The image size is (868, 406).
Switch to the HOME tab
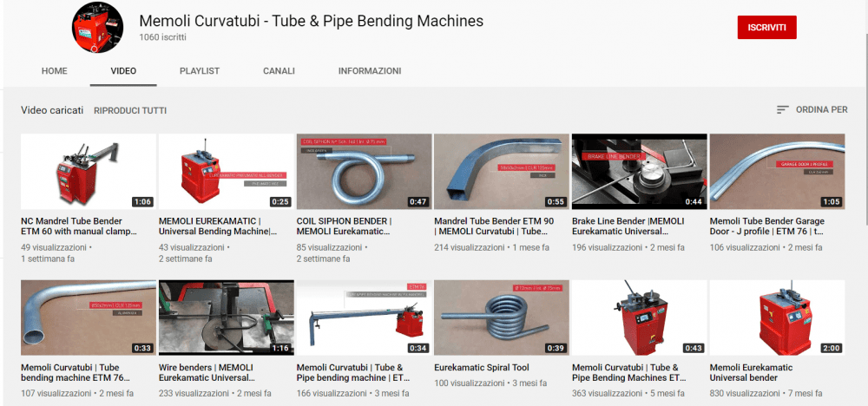point(54,71)
